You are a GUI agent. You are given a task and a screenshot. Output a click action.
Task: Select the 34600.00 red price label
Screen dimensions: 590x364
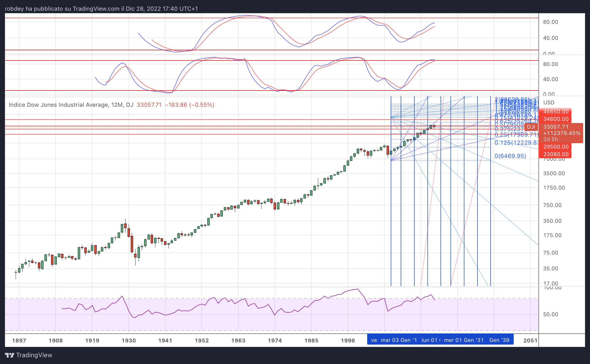click(x=555, y=119)
